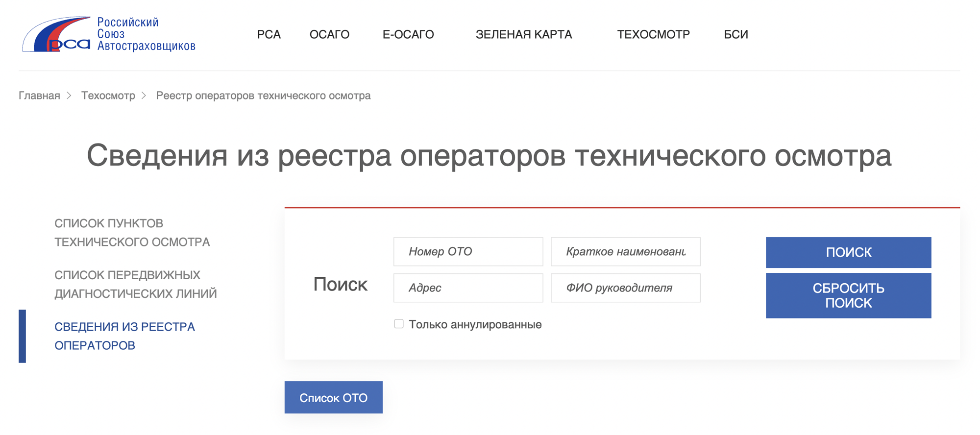Open the Е-ОСАГО menu item
980x435 pixels.
click(x=408, y=34)
